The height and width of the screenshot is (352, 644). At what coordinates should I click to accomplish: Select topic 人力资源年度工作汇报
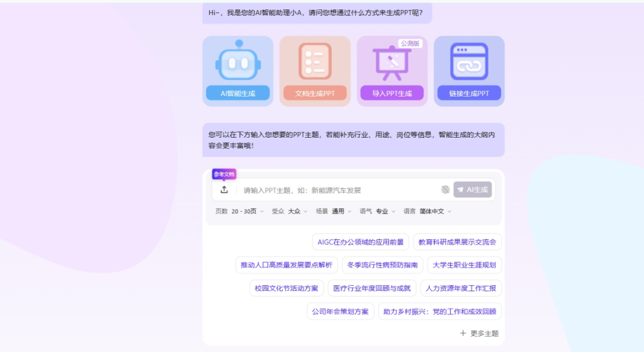click(x=461, y=288)
